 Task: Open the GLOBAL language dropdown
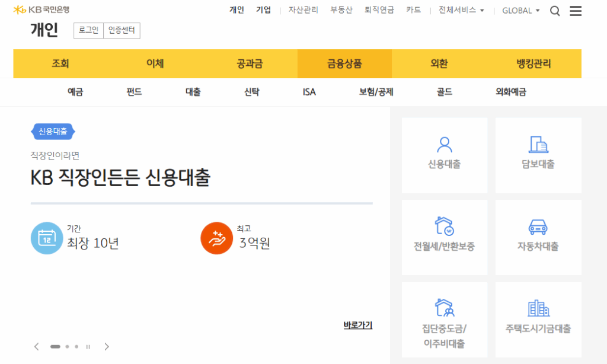pos(520,10)
